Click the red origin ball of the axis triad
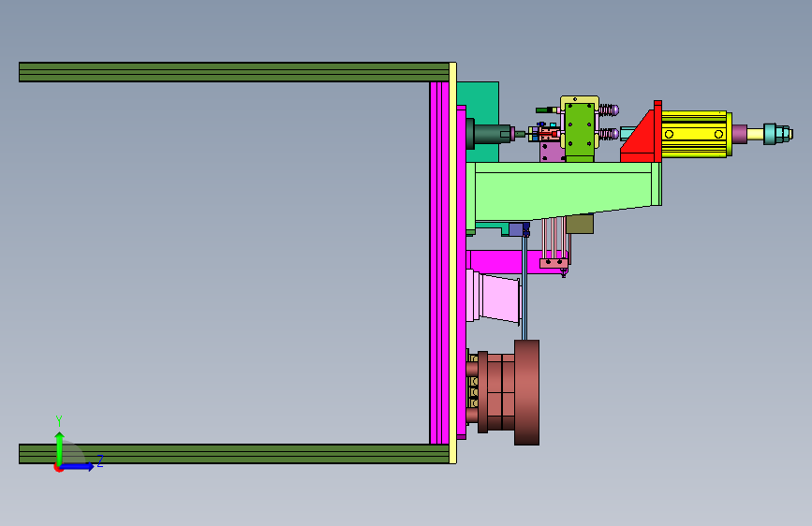 click(x=58, y=468)
